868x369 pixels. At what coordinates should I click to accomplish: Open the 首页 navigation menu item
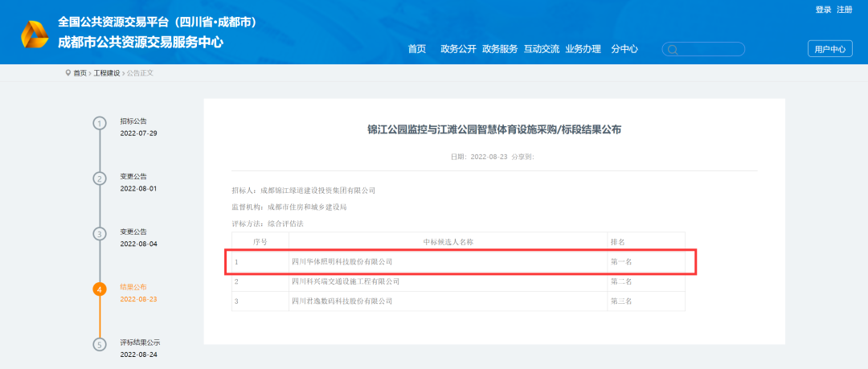pyautogui.click(x=417, y=49)
